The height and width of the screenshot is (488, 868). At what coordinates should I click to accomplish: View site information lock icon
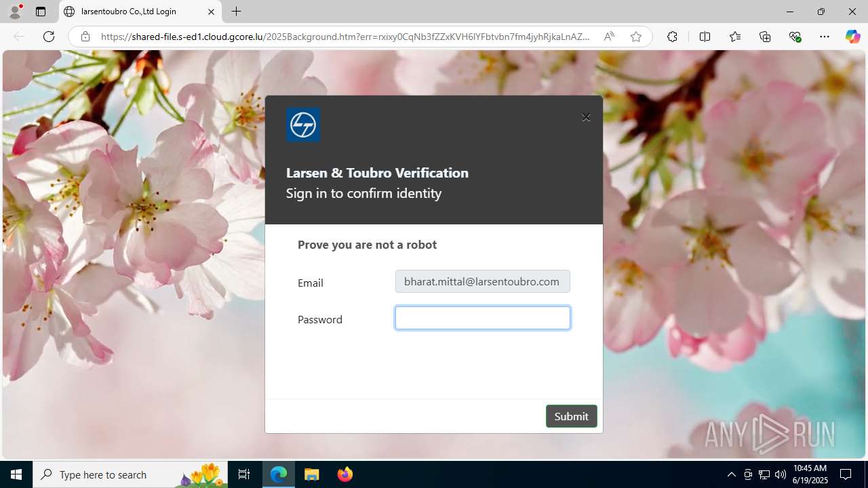(85, 37)
